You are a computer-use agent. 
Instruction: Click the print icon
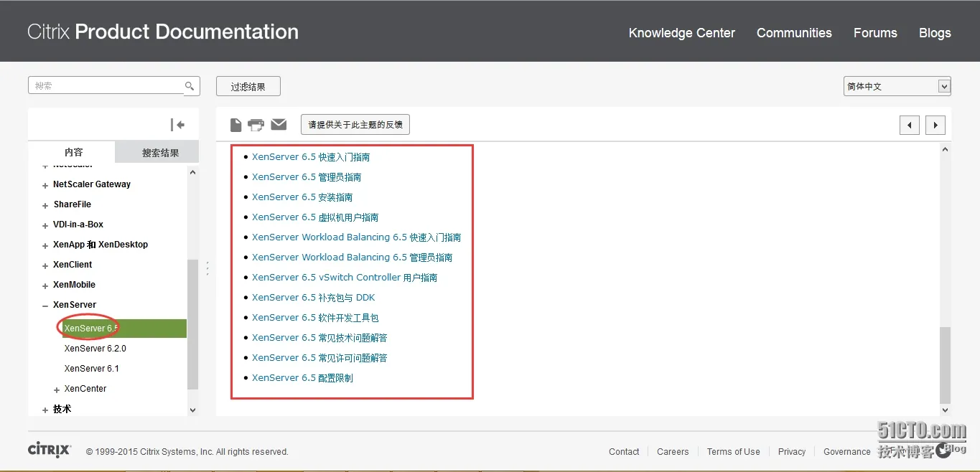pyautogui.click(x=256, y=125)
